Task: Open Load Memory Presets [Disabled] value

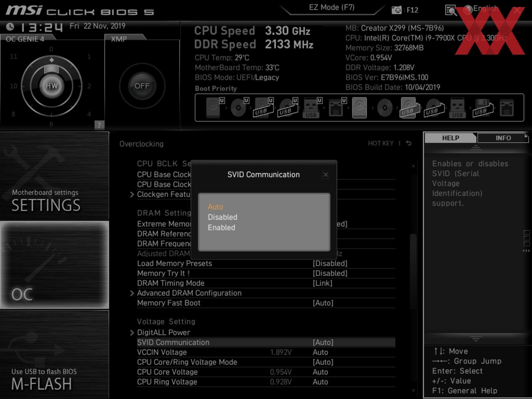Action: [x=330, y=263]
